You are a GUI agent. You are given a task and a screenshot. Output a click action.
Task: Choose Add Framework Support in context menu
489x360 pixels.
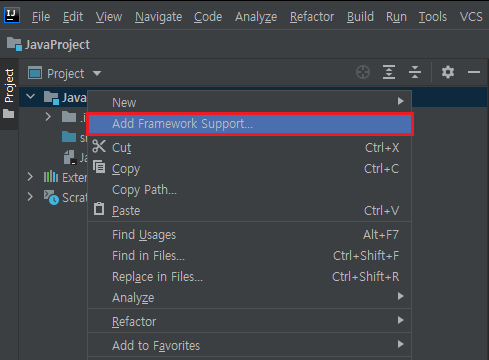pos(250,124)
